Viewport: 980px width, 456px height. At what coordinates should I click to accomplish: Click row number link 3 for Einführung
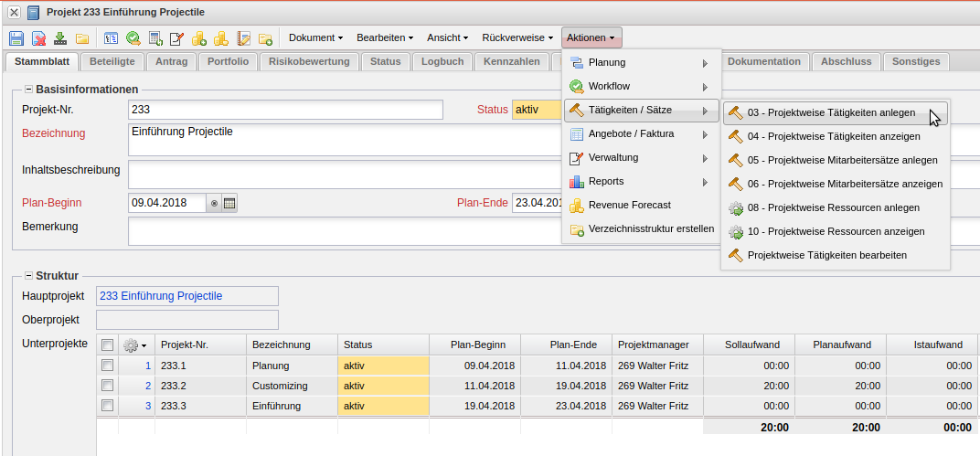tap(148, 406)
